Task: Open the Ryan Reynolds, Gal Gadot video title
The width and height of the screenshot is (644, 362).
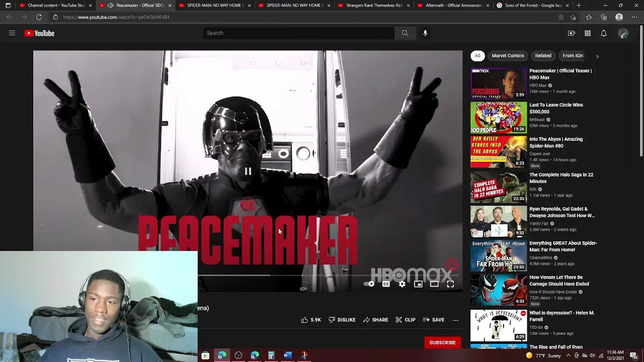Action: coord(562,212)
